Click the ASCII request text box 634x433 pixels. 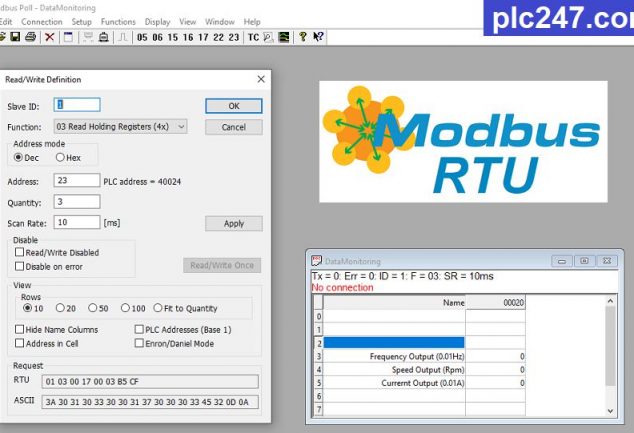point(150,402)
